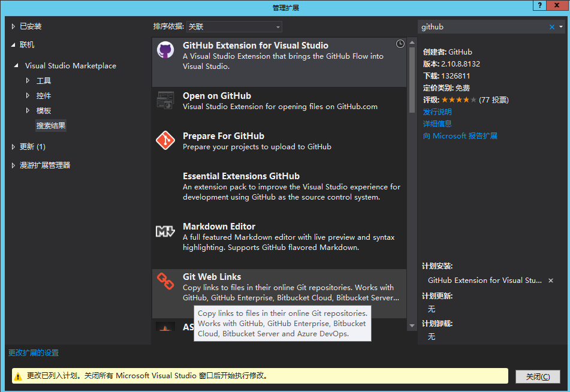Click the rating stars
The height and width of the screenshot is (392, 570).
[x=459, y=99]
